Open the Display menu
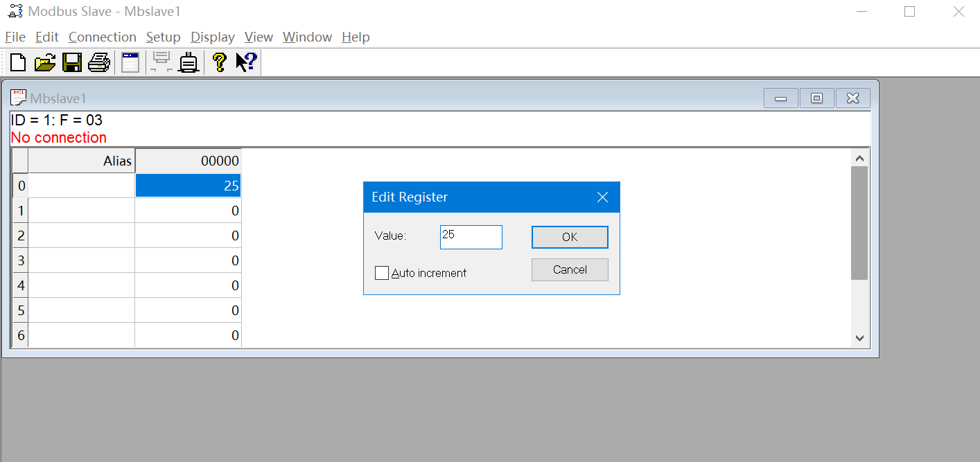The image size is (980, 462). click(x=212, y=37)
